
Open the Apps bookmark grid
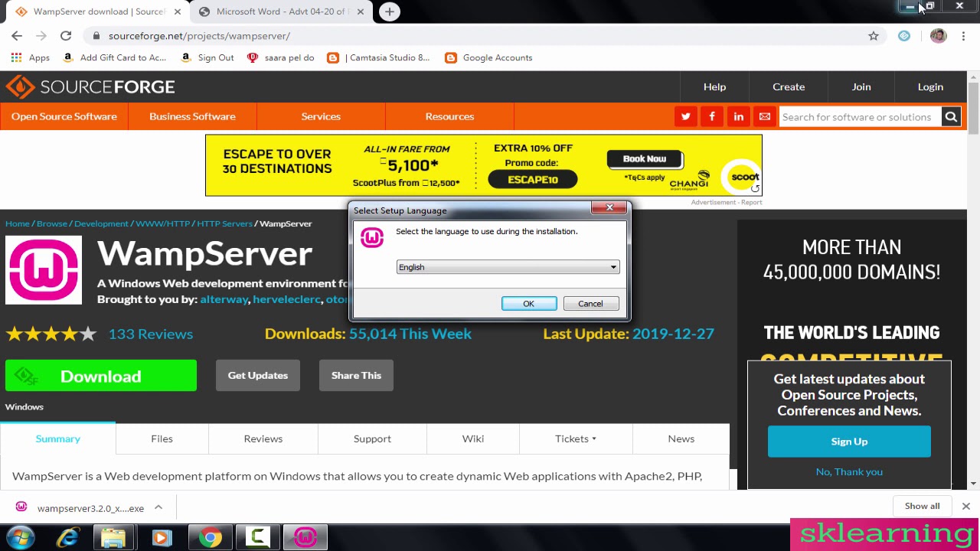[31, 57]
